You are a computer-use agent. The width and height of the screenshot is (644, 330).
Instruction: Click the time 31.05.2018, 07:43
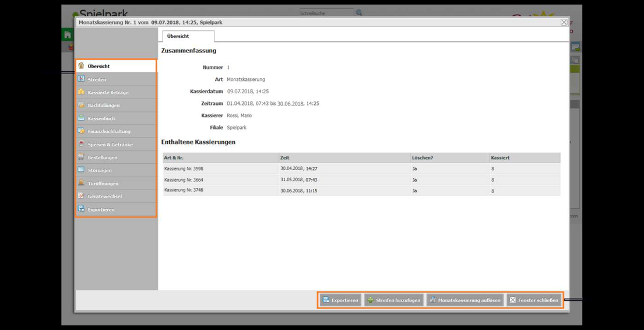click(298, 180)
